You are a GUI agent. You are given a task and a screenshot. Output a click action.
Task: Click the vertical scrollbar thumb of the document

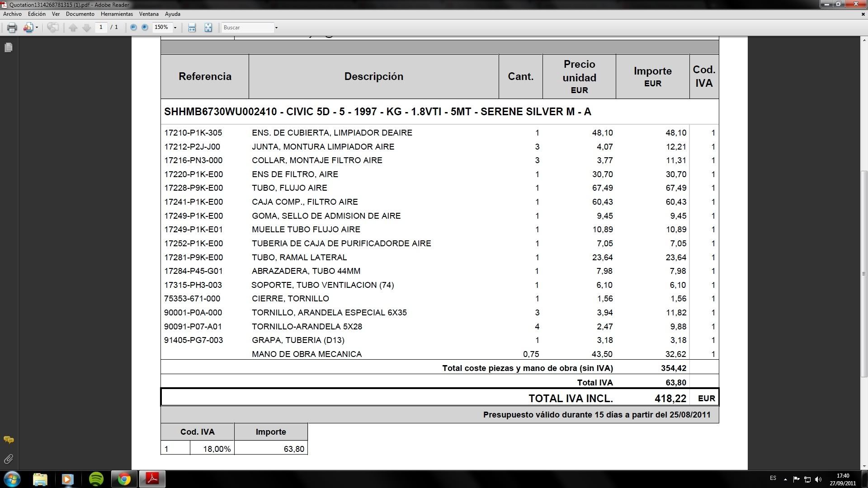[x=864, y=274]
